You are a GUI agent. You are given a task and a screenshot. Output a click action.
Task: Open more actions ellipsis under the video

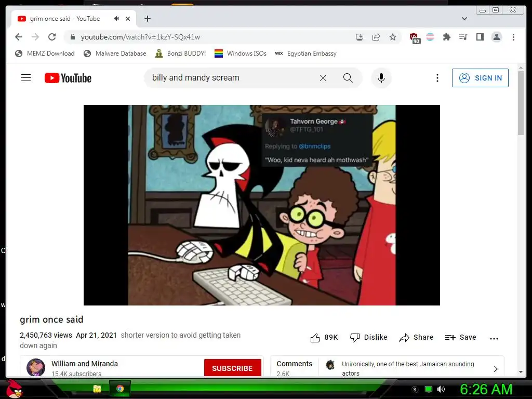pos(494,338)
